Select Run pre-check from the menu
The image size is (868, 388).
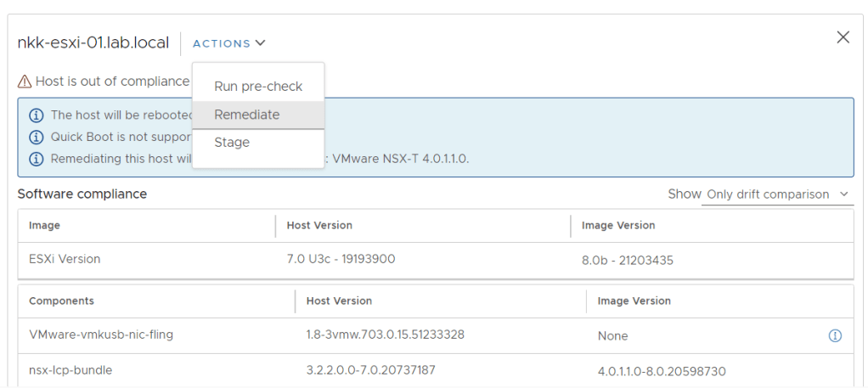click(x=258, y=87)
